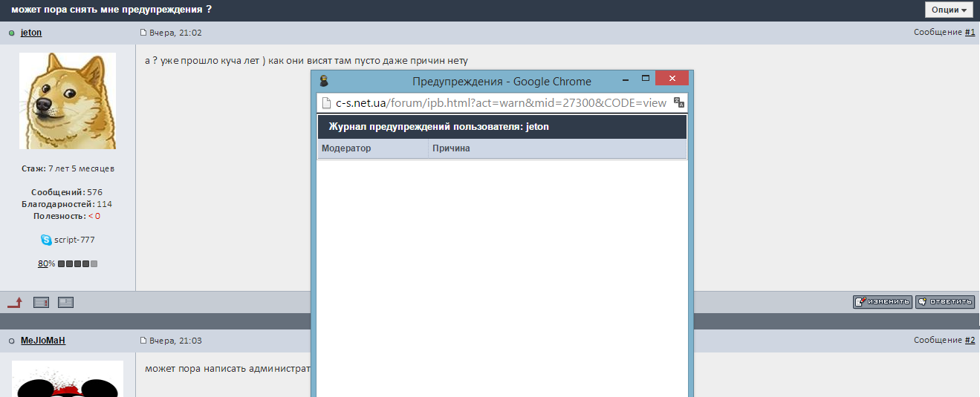Image resolution: width=980 pixels, height=397 pixels.
Task: Click the Модератор column header
Action: coord(346,148)
